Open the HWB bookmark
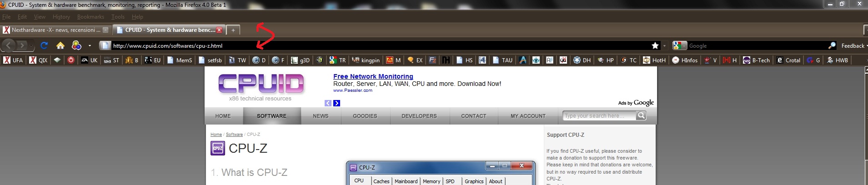Viewport: 868px width, 185px height. 838,60
